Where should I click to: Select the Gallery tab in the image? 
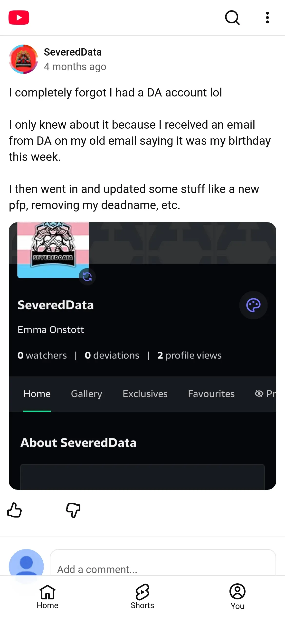(x=86, y=394)
